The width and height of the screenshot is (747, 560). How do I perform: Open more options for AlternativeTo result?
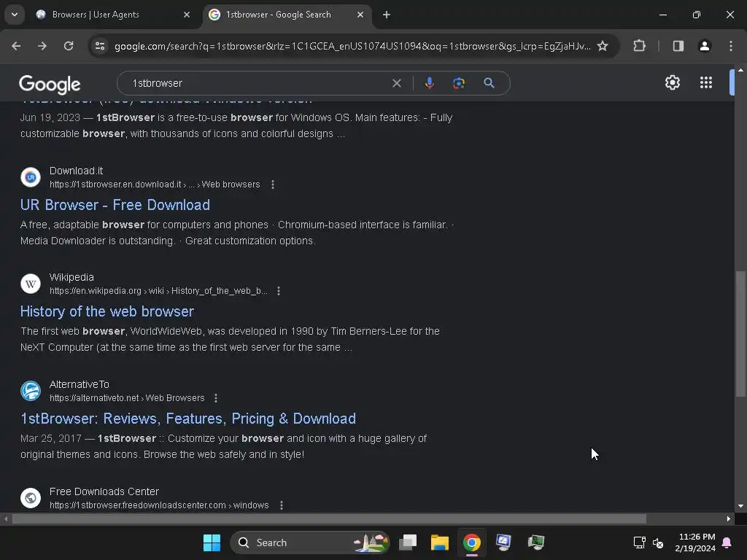216,398
